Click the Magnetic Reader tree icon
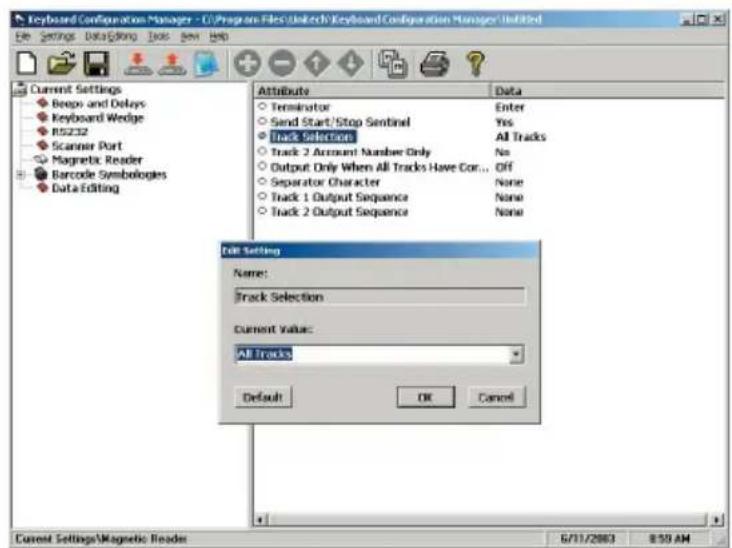This screenshot has width=732, height=548. (x=42, y=160)
